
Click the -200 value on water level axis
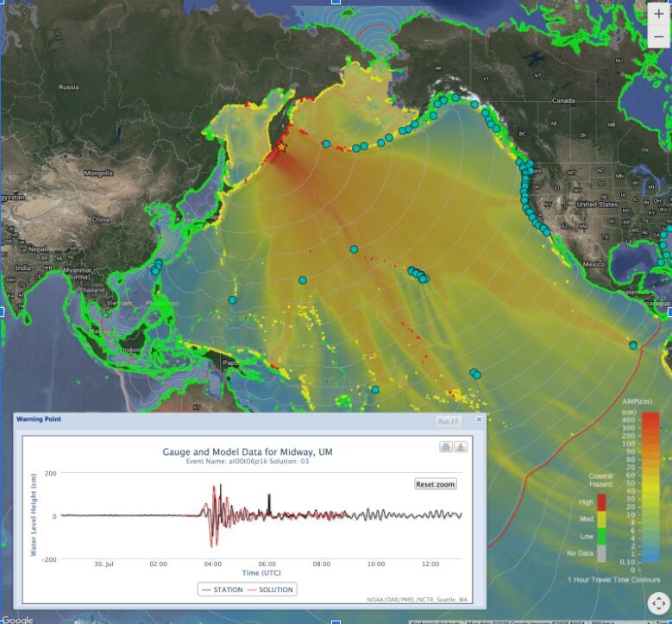[49, 559]
